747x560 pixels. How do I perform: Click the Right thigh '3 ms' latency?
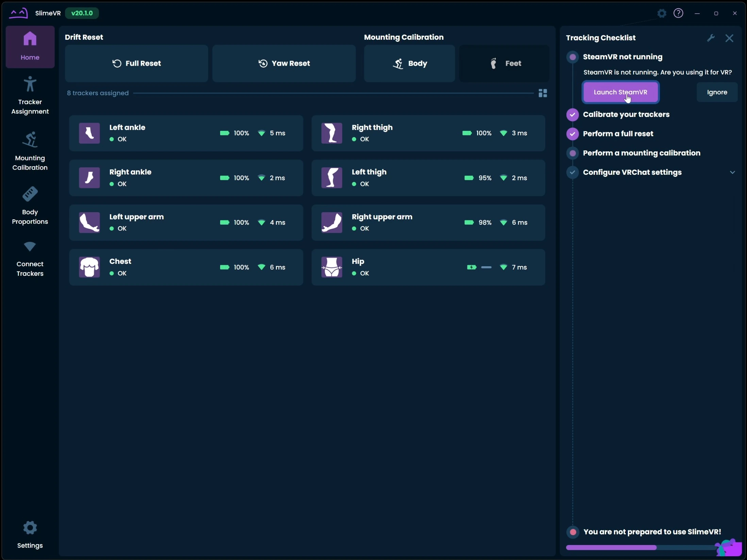519,133
